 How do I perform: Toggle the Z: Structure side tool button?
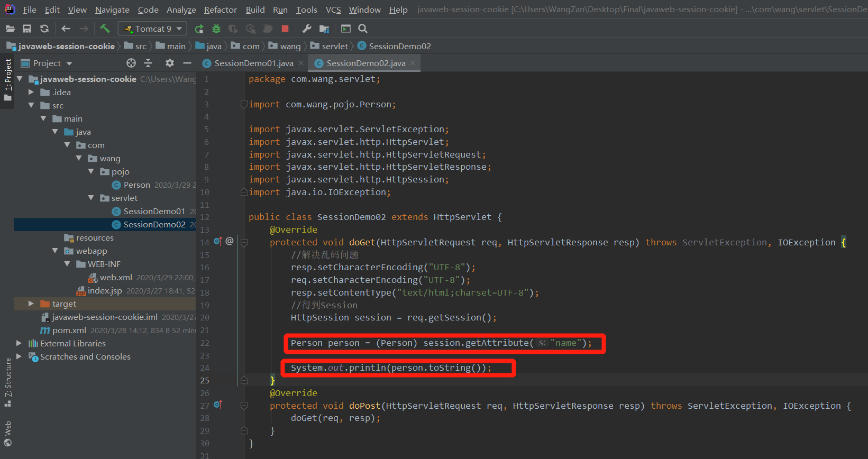point(7,382)
